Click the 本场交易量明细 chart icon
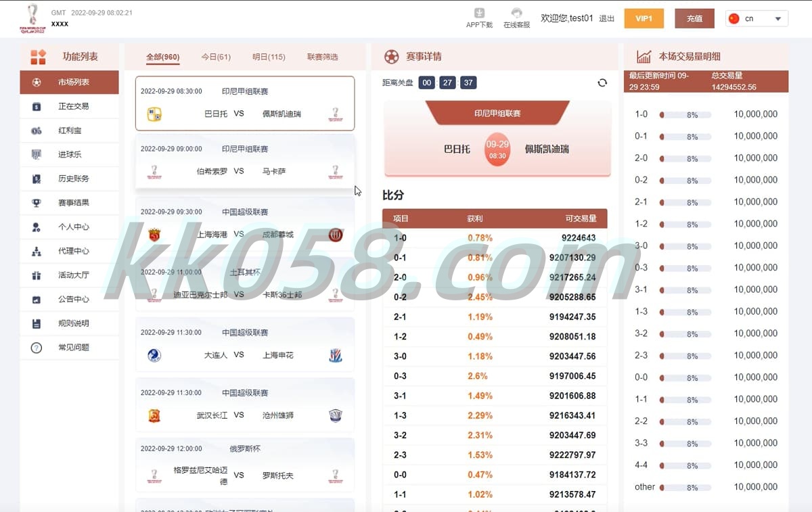Image resolution: width=812 pixels, height=512 pixels. pos(644,57)
